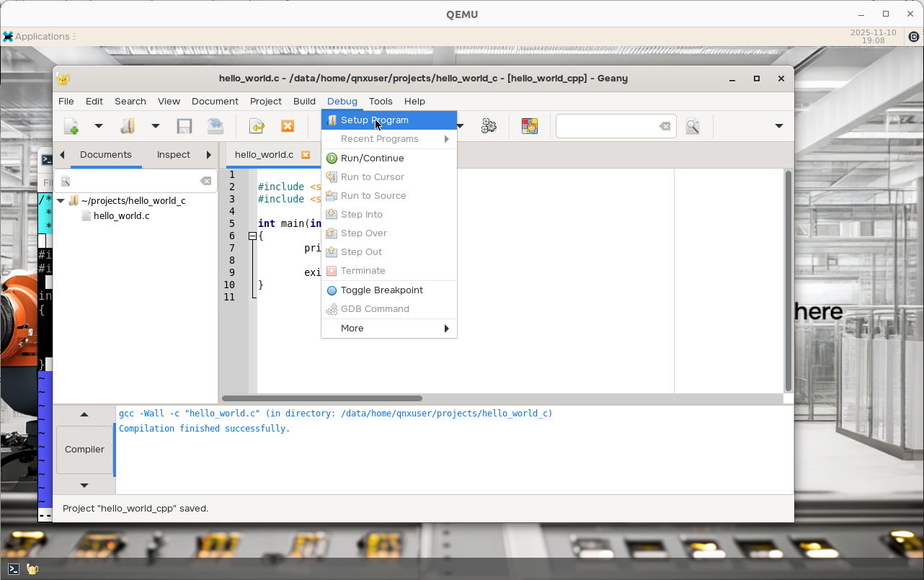The height and width of the screenshot is (580, 924).
Task: Close hello_world.c tab with its X icon
Action: (306, 155)
